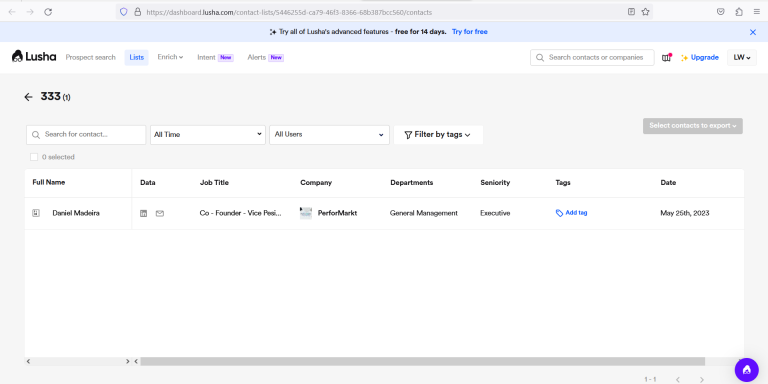Expand Filter by tags

coord(438,135)
